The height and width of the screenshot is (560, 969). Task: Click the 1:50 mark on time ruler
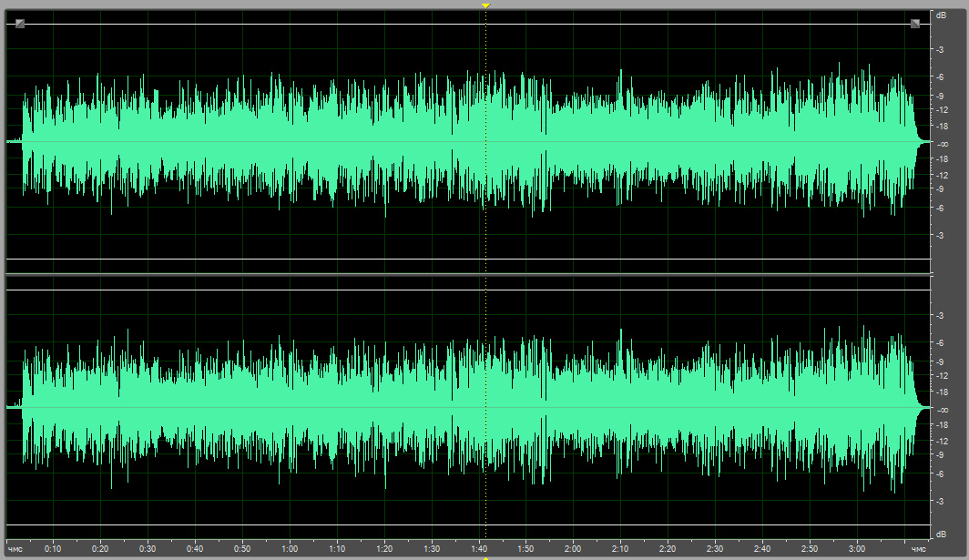(x=525, y=549)
